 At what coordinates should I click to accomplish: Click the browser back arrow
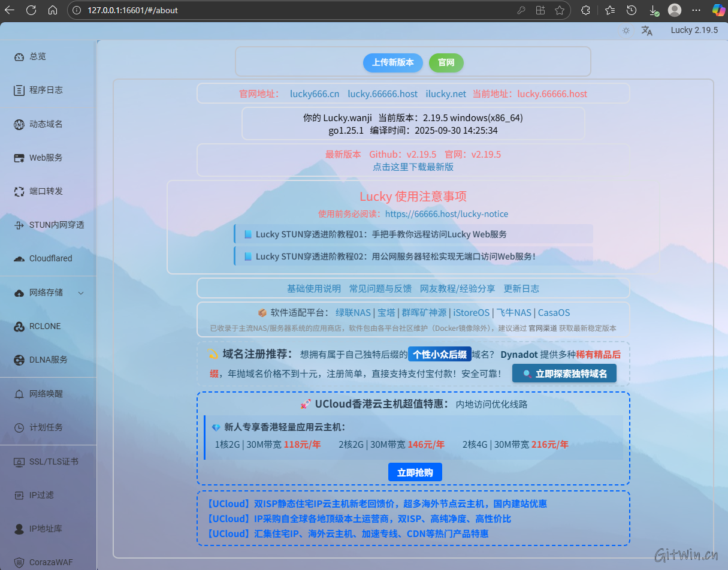point(10,10)
